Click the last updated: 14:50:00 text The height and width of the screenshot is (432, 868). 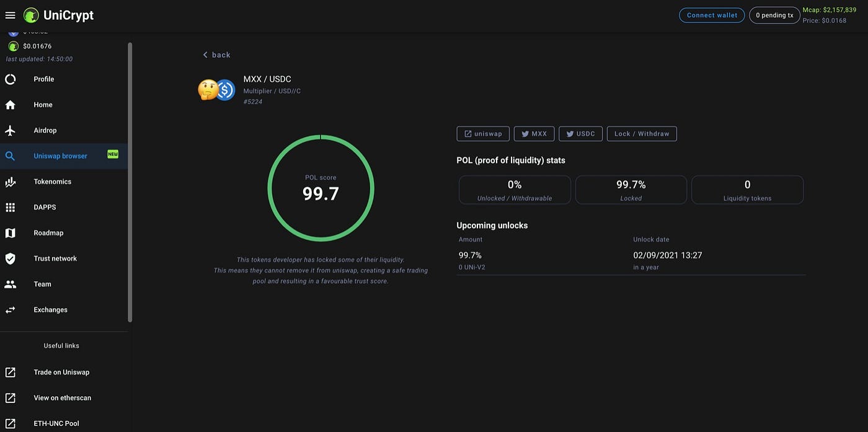pos(39,59)
